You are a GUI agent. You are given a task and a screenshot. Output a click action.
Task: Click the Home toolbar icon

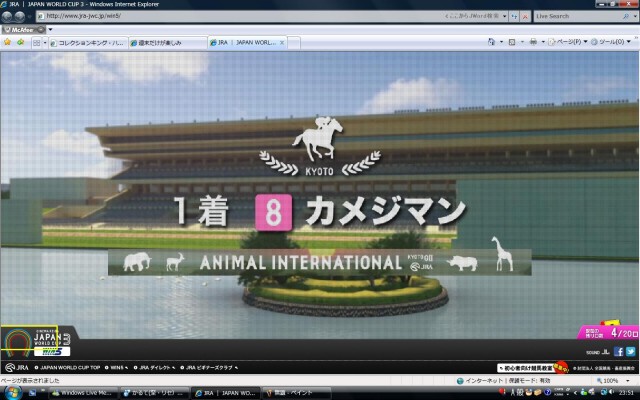pos(491,42)
